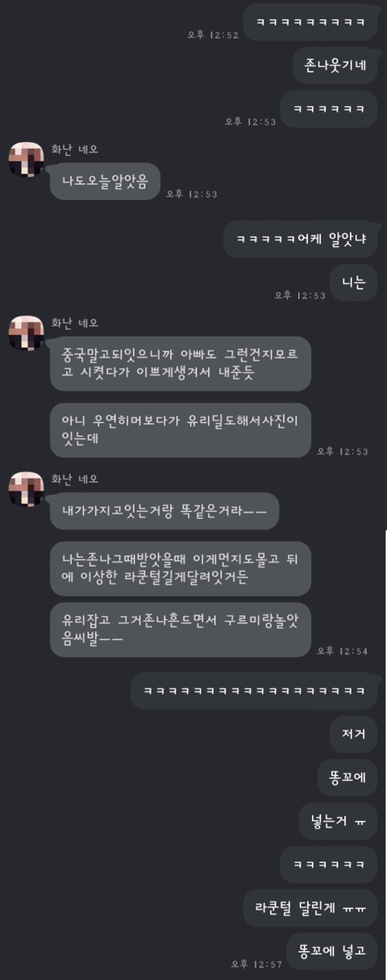Select the 내가가지고잇는거랑 똑같은거라 bubble
Viewport: 387px width, 980px height.
[x=164, y=511]
